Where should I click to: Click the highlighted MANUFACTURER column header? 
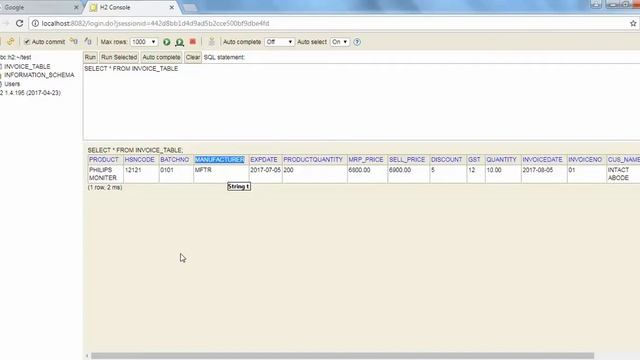click(x=220, y=160)
